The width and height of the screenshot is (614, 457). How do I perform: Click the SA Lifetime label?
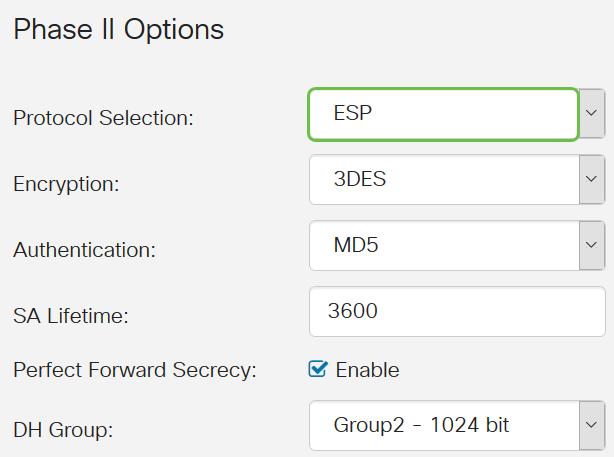click(72, 316)
